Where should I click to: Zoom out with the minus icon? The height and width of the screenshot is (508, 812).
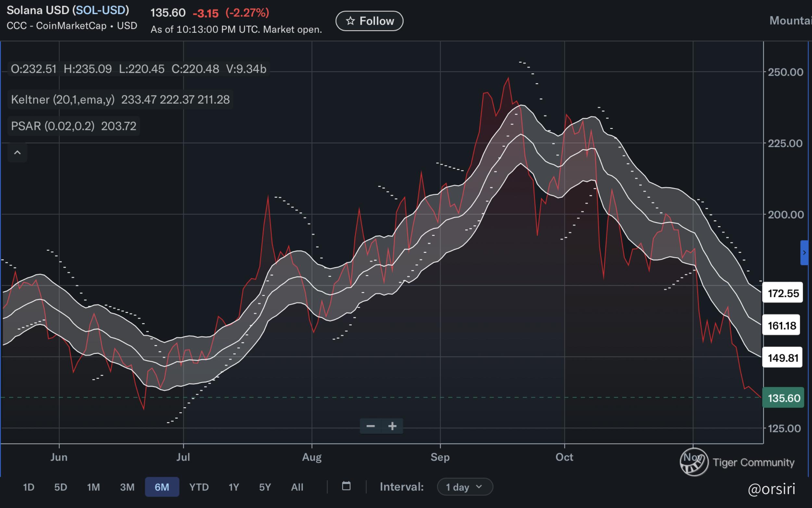click(x=371, y=426)
